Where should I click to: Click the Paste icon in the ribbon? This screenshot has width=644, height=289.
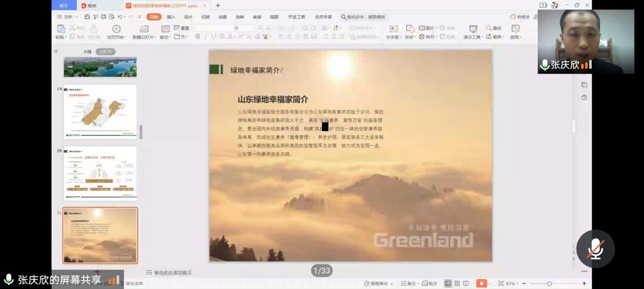(x=60, y=28)
